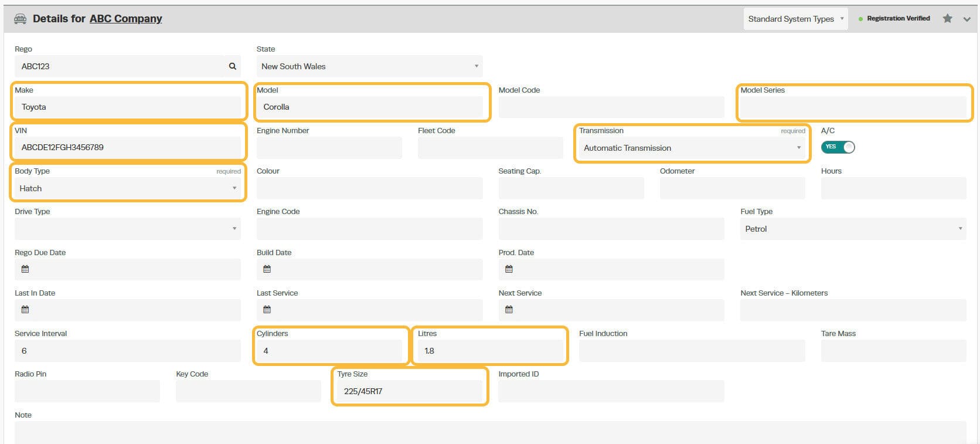Collapse the panel with the header chevron

tap(967, 19)
